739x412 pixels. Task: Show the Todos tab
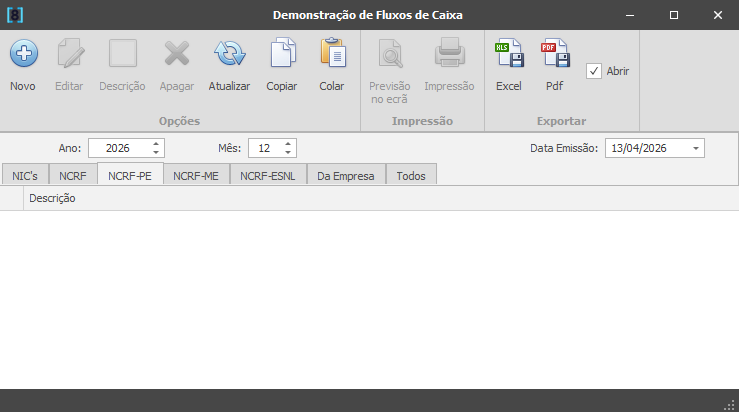pyautogui.click(x=411, y=176)
